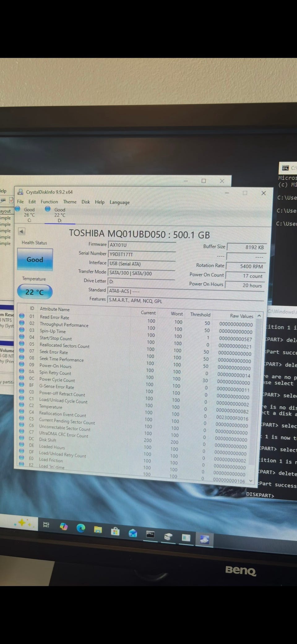Click the Transfer Mode field

(141, 273)
